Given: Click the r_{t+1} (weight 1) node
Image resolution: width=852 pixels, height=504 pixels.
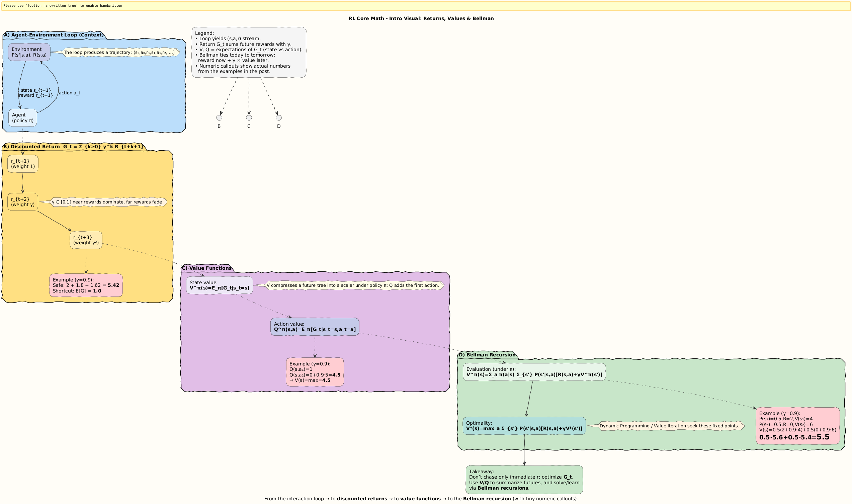Looking at the screenshot, I should pyautogui.click(x=23, y=164).
